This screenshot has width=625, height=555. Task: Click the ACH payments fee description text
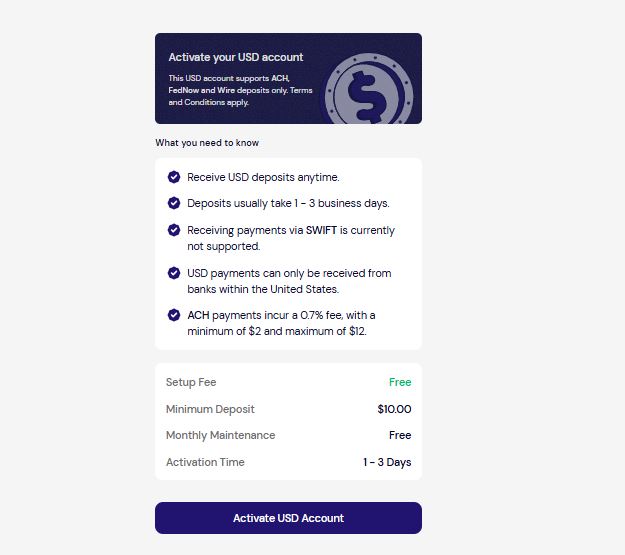pyautogui.click(x=281, y=323)
